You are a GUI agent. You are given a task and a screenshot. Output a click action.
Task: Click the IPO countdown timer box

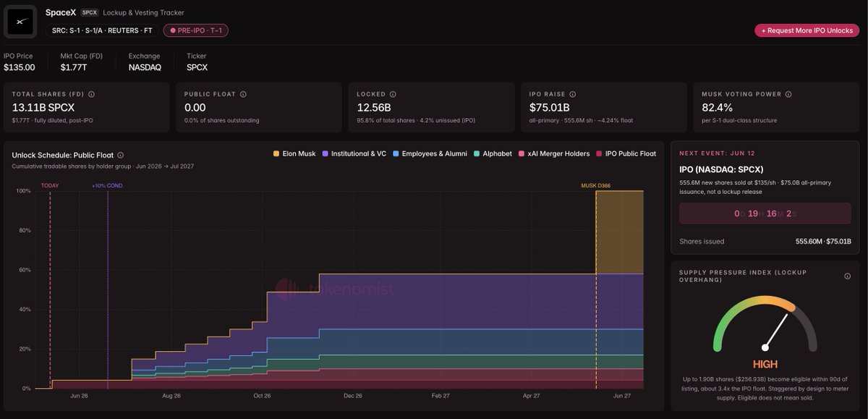coord(765,213)
